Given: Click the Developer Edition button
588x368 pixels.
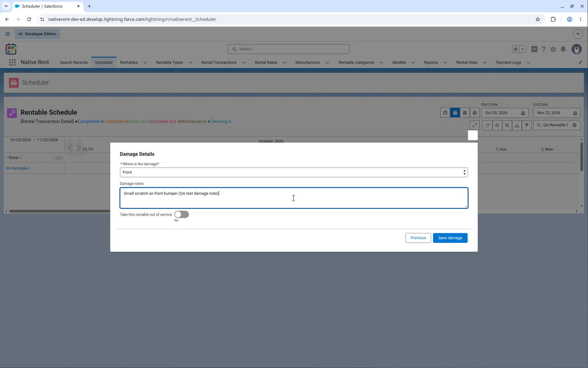Looking at the screenshot, I should tap(37, 34).
